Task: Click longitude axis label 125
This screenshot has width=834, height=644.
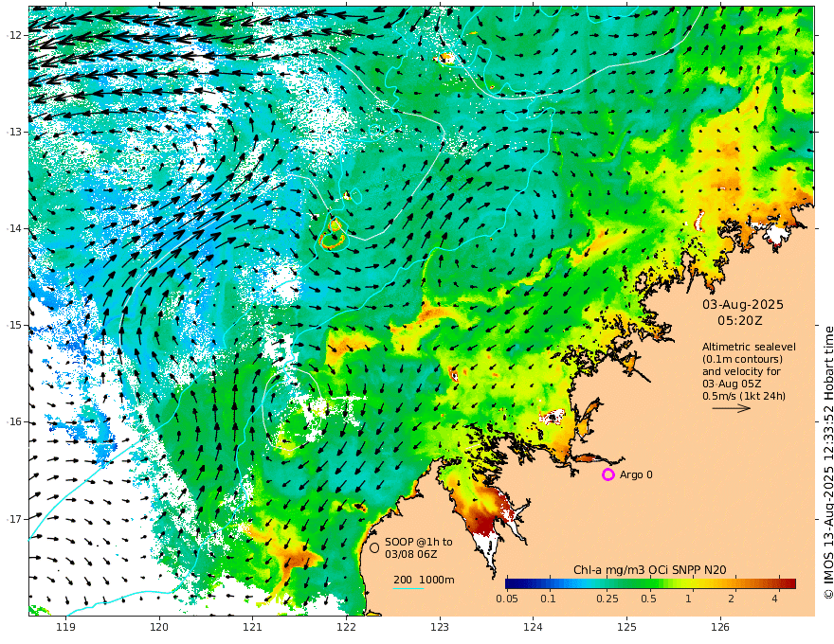Action: click(627, 627)
